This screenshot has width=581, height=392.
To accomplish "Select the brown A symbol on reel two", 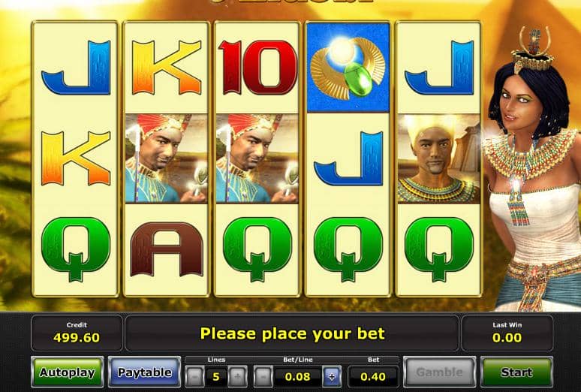I will (167, 249).
